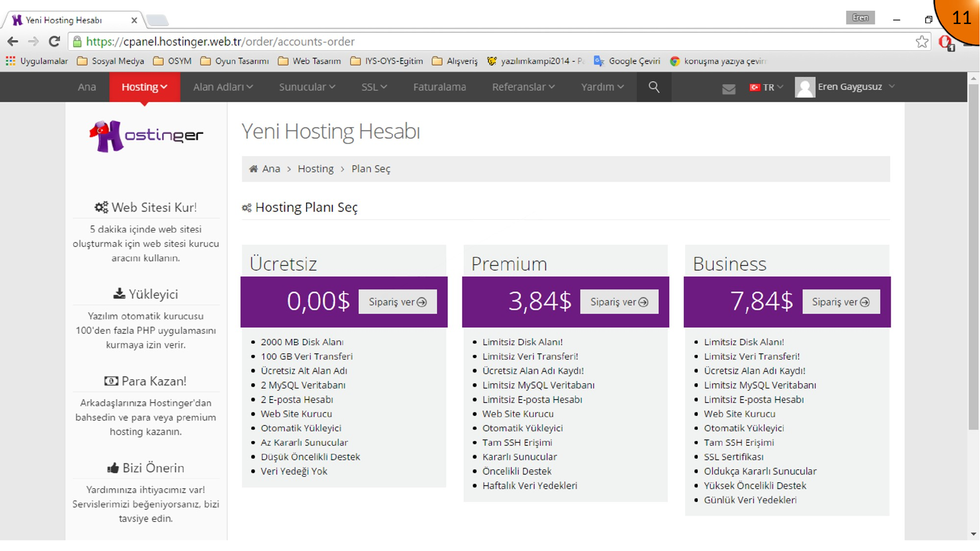Click the Hosting breadcrumb link
Image resolution: width=980 pixels, height=551 pixels.
pyautogui.click(x=315, y=169)
